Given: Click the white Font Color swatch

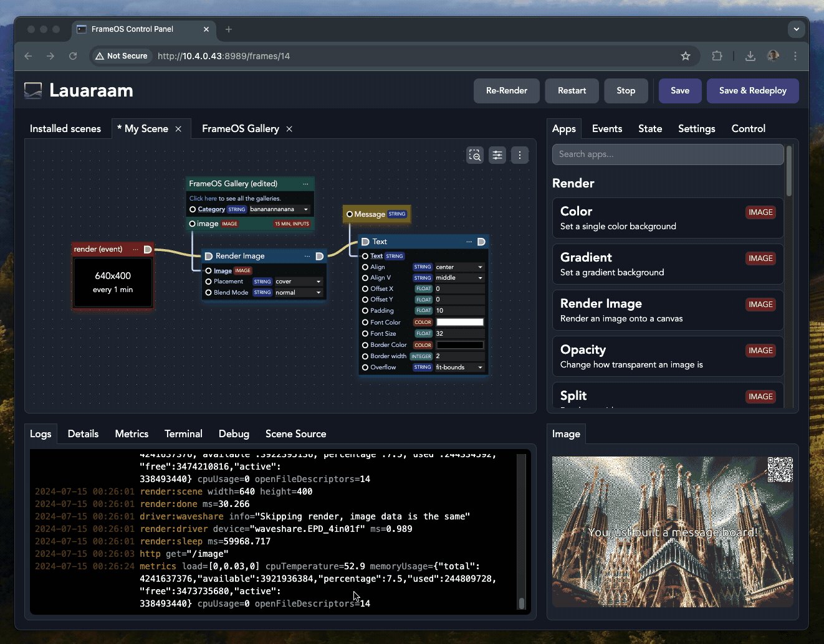Looking at the screenshot, I should click(x=460, y=323).
